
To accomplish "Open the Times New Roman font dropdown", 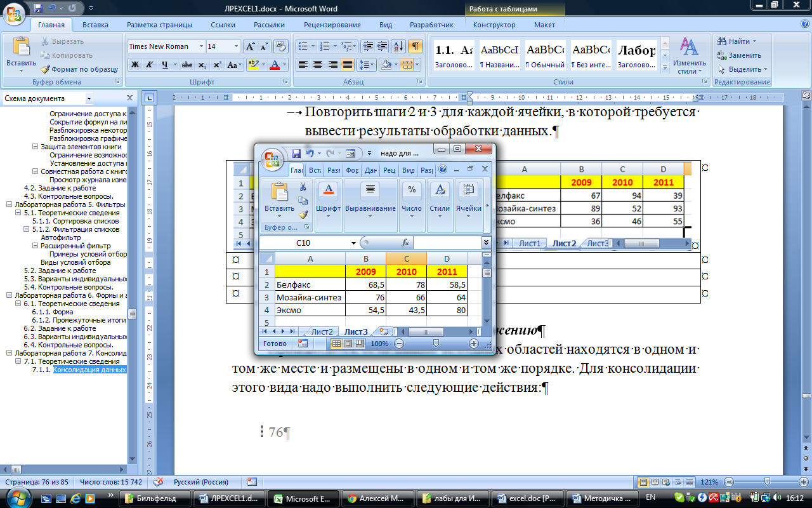I will [202, 47].
